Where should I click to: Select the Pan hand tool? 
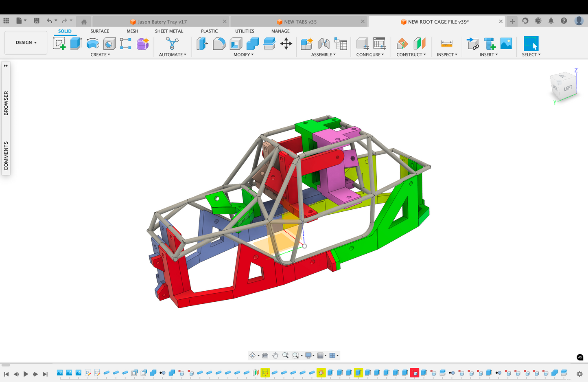[x=275, y=356]
